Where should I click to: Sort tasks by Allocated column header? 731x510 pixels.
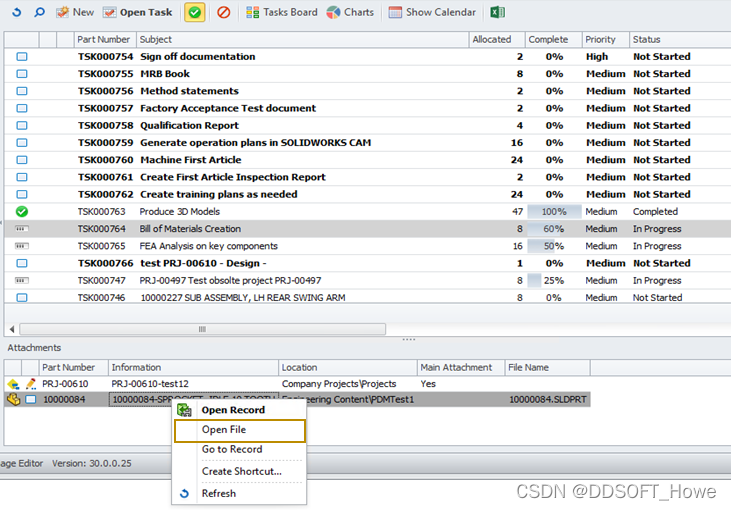(x=497, y=40)
